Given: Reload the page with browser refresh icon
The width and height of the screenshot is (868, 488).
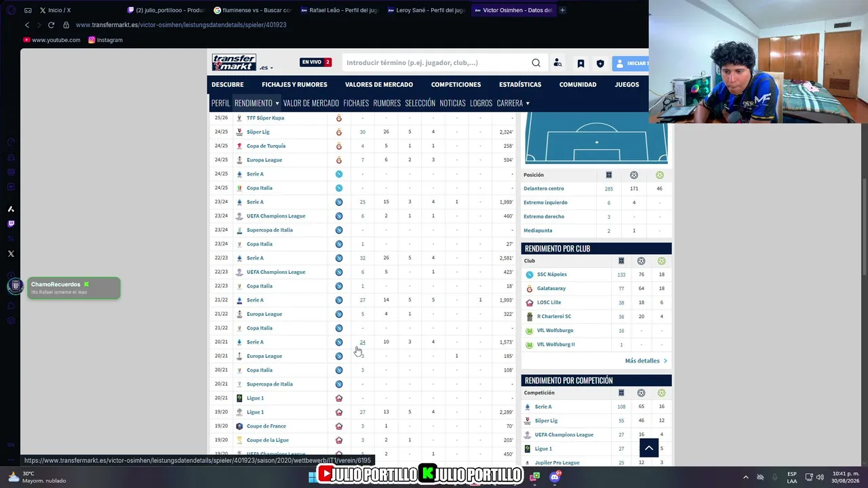Looking at the screenshot, I should [51, 25].
